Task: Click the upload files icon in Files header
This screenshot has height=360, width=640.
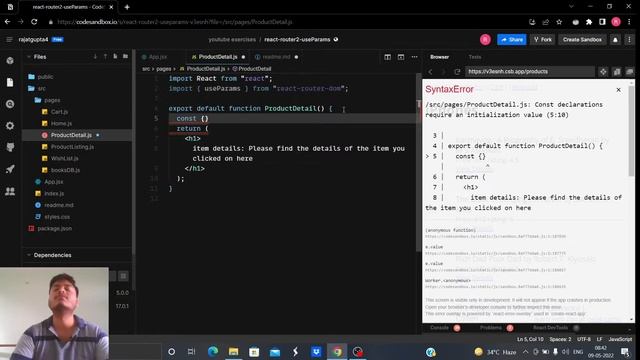Action: click(x=105, y=56)
